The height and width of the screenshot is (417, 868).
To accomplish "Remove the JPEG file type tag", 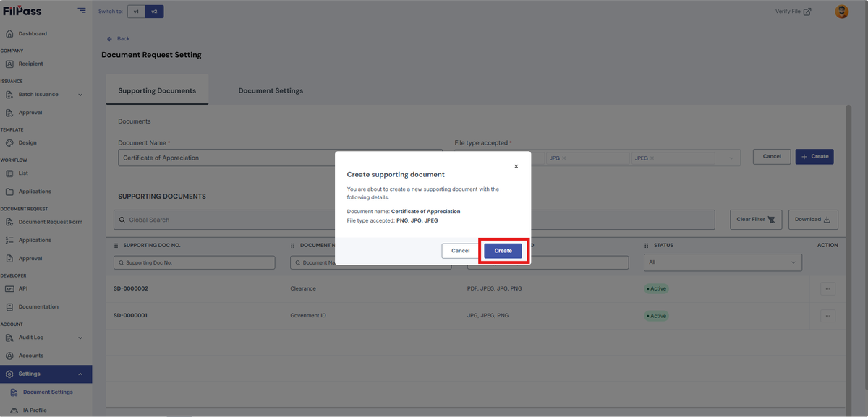I will point(652,158).
